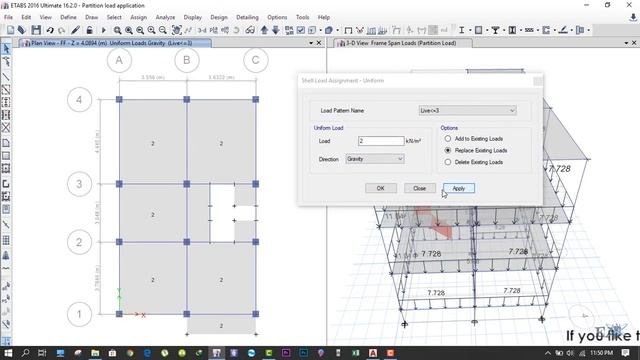Click the Rubber Band Zoom magnifier icon
This screenshot has height=360, width=640.
point(117,30)
